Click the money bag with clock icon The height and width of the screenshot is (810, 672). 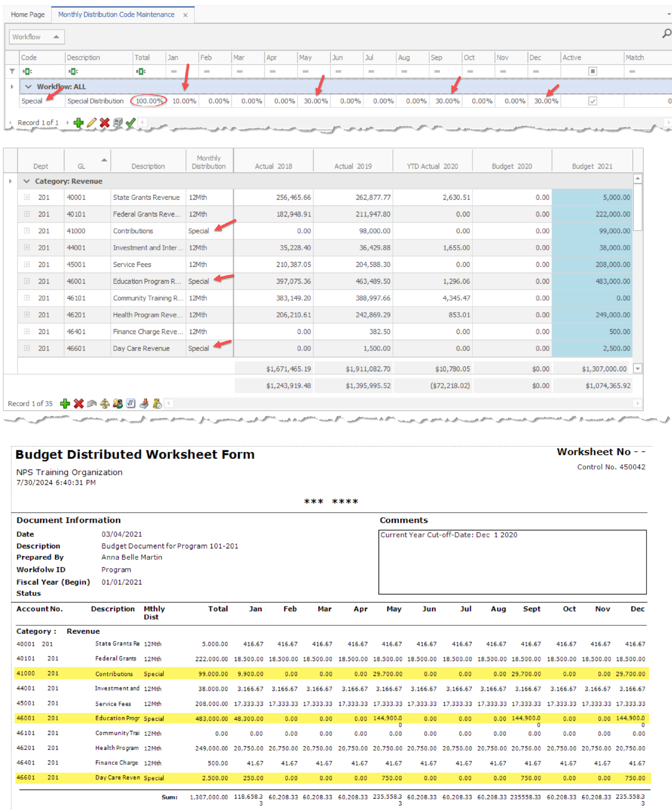click(x=157, y=403)
